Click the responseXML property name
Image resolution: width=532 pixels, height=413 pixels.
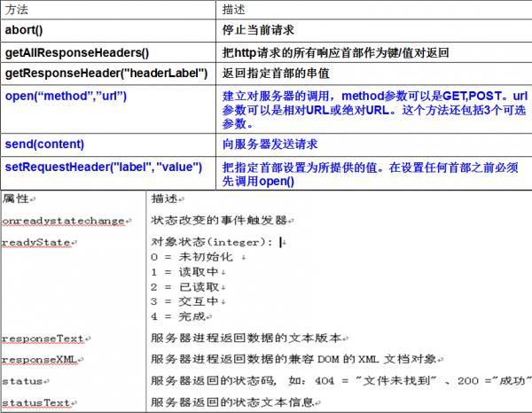click(41, 360)
